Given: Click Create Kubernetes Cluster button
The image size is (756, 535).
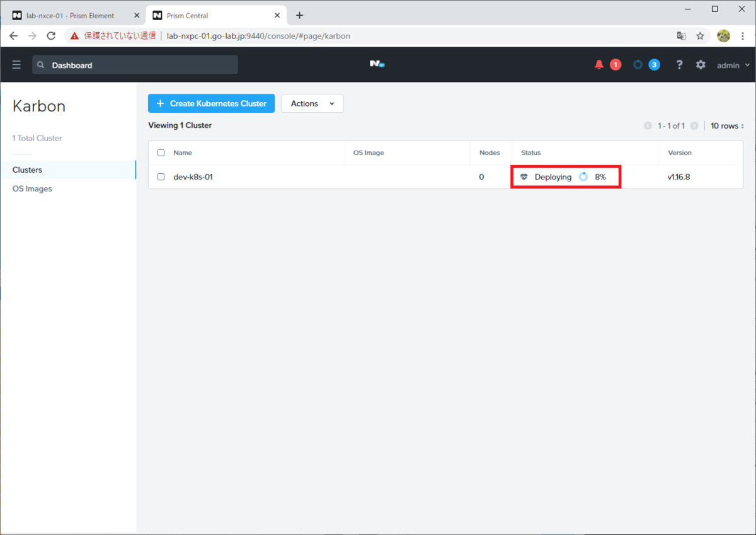Looking at the screenshot, I should click(x=211, y=103).
